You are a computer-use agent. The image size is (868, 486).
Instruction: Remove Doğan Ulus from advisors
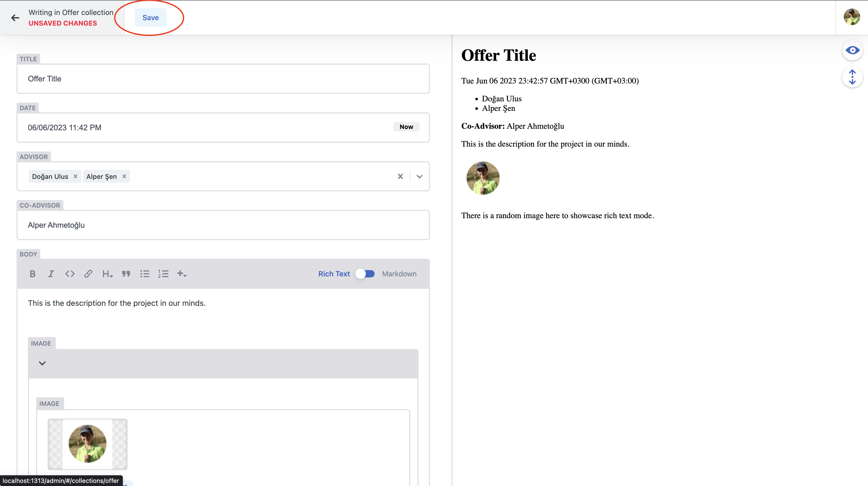click(75, 176)
